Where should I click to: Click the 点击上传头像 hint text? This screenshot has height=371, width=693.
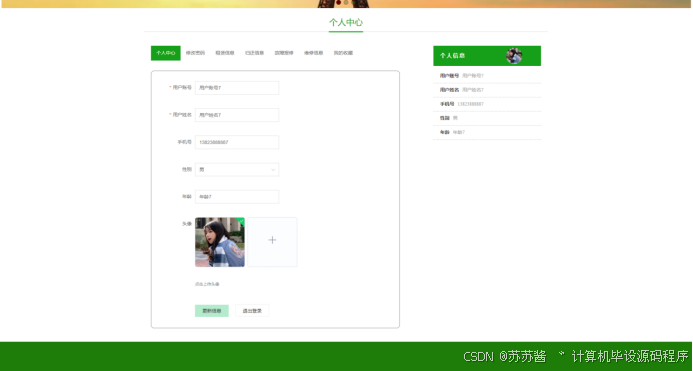[207, 284]
